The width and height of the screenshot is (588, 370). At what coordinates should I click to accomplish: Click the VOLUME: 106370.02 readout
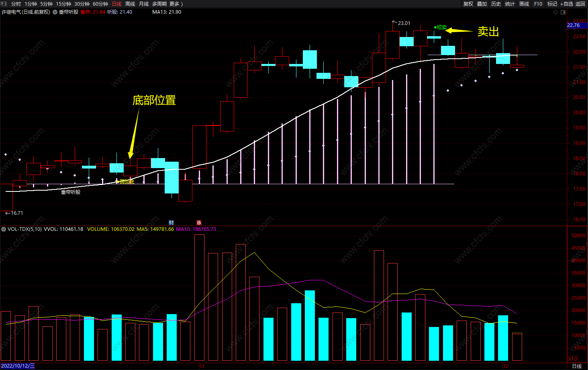point(111,229)
